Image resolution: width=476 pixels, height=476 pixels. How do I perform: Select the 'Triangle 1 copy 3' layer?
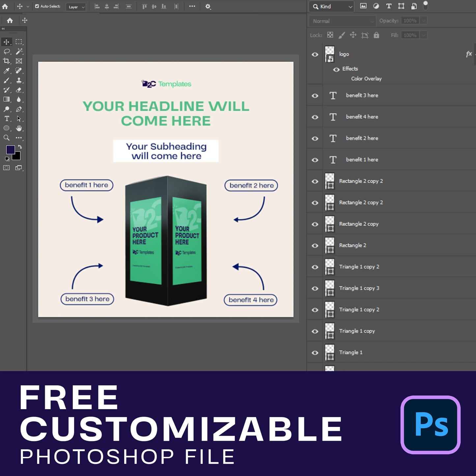[359, 288]
